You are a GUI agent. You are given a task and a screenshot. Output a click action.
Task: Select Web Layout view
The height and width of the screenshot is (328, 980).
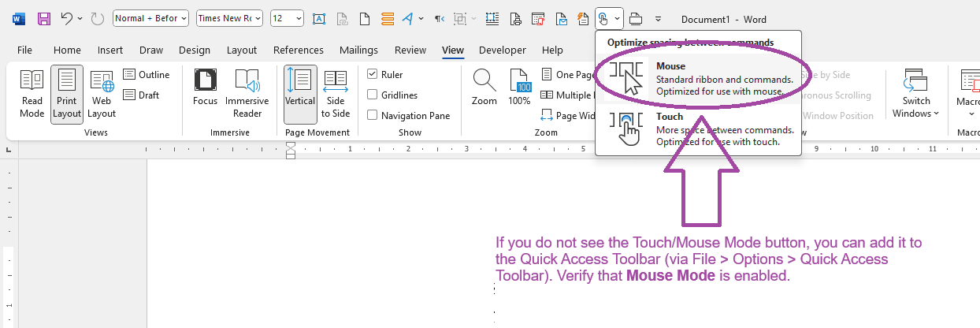tap(102, 94)
